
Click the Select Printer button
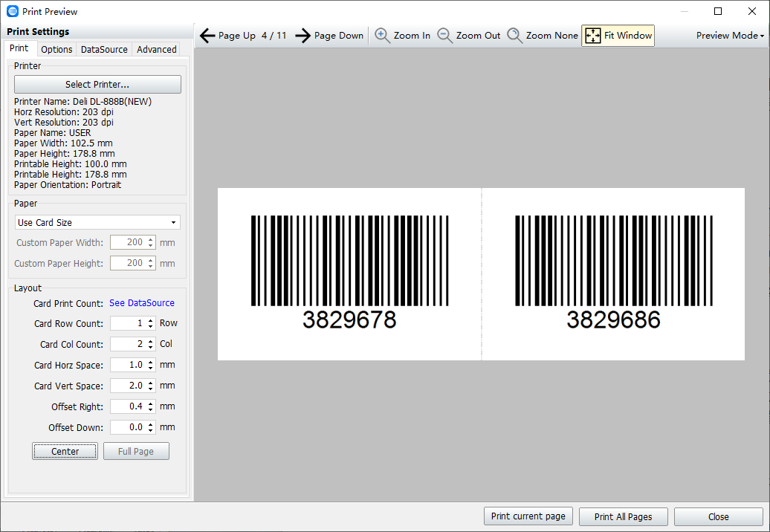97,85
